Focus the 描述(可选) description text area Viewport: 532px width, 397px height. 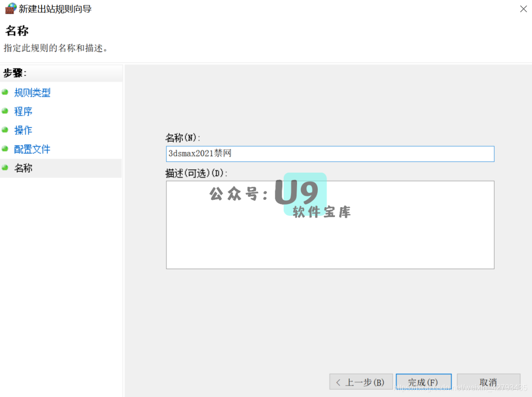click(330, 224)
